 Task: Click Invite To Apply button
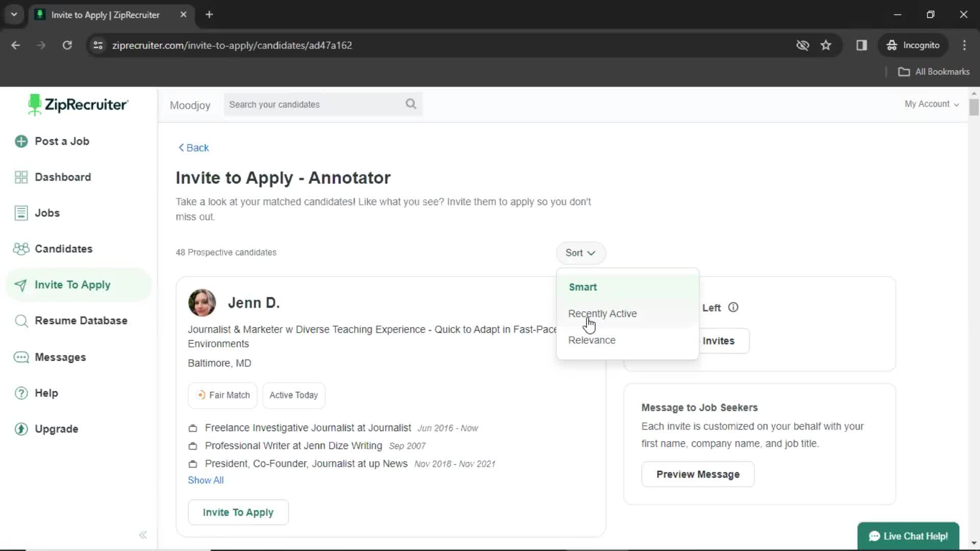pos(238,512)
